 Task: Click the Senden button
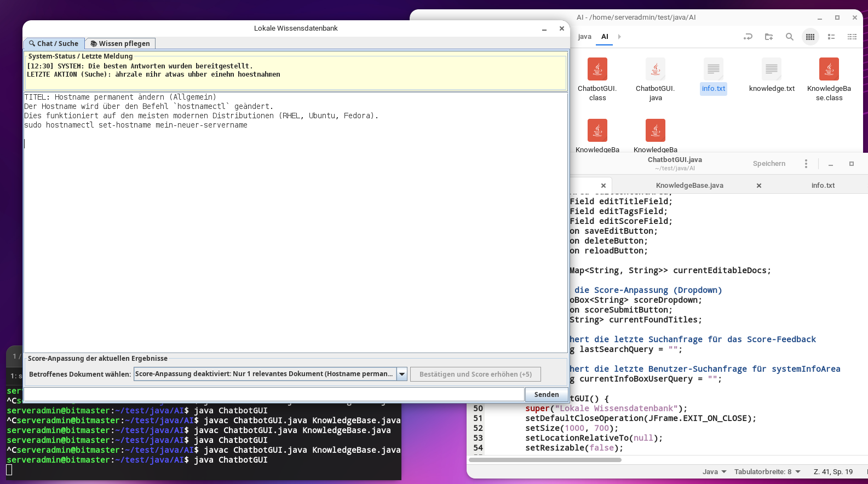point(546,394)
